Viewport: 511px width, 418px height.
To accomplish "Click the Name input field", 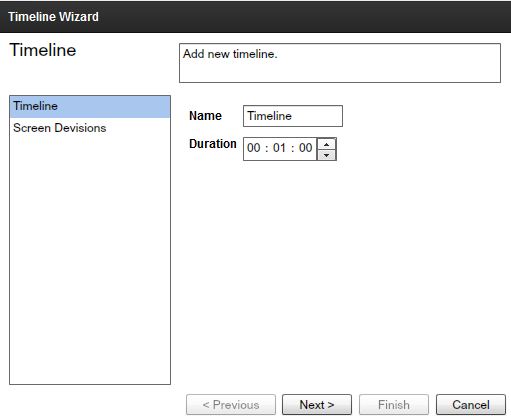I will 293,116.
